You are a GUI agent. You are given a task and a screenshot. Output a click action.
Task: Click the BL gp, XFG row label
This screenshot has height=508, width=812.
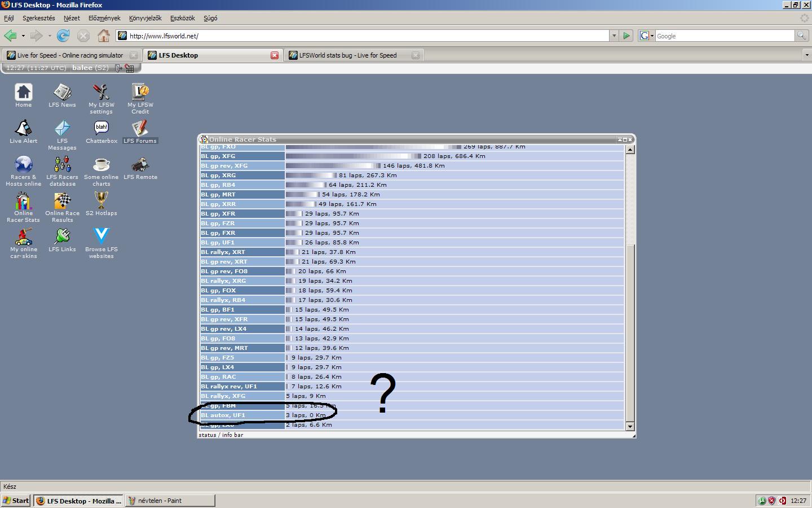(x=242, y=156)
